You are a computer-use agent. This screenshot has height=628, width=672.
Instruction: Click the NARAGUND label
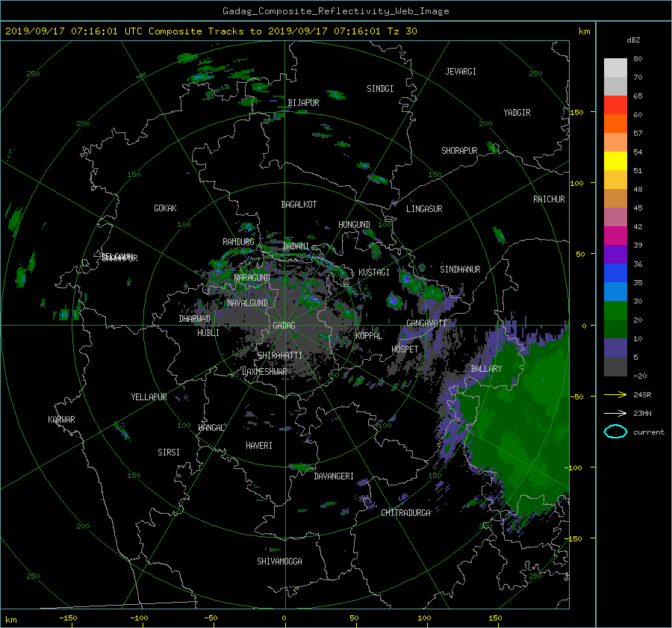(x=252, y=278)
